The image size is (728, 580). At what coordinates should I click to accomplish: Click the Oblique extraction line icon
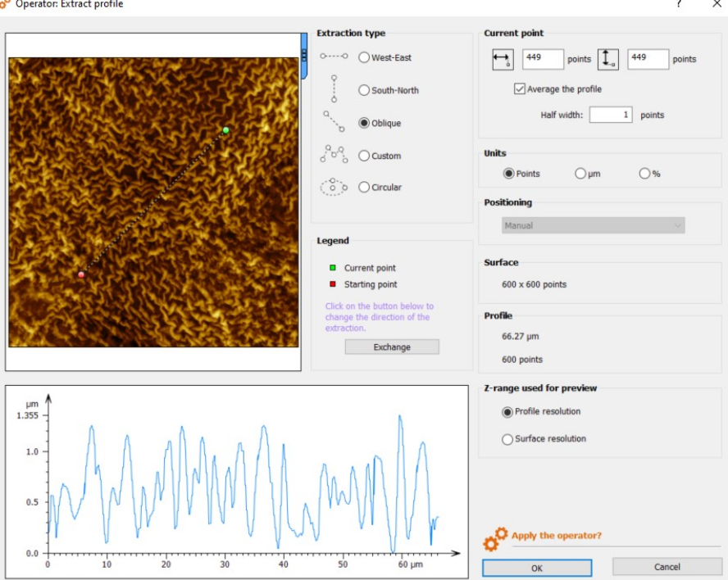[334, 121]
